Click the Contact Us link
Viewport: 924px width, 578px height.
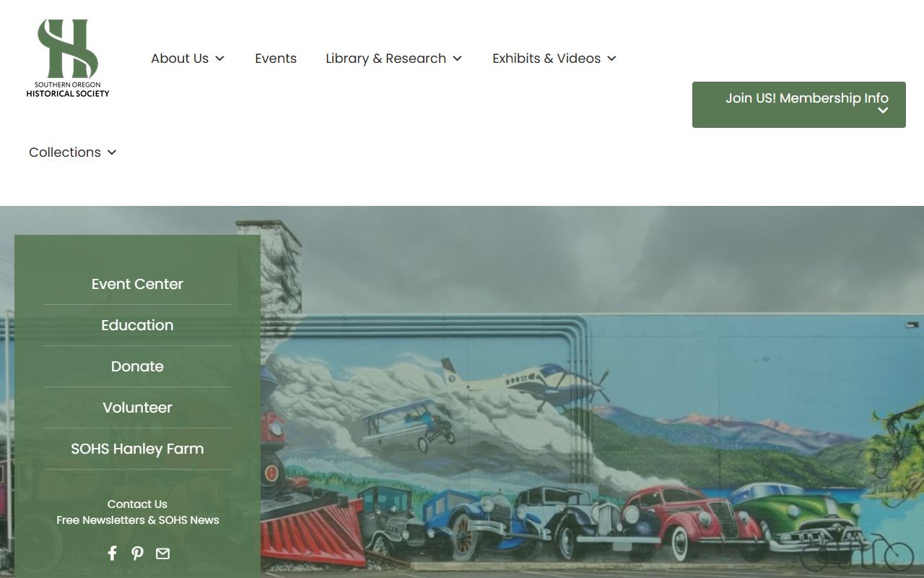pyautogui.click(x=137, y=504)
